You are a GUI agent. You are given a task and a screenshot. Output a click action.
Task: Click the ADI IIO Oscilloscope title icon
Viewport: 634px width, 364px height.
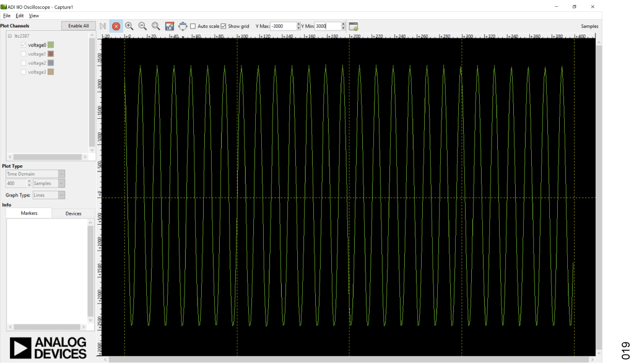[x=3, y=7]
